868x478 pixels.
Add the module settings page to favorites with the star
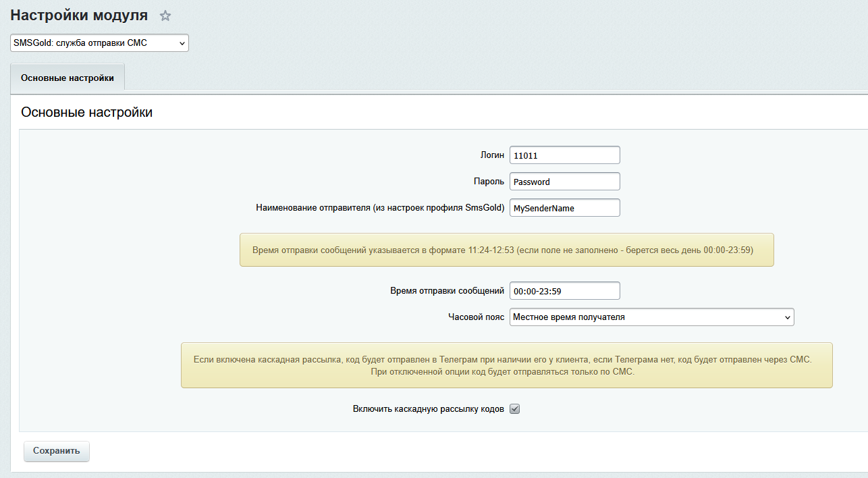[x=165, y=16]
